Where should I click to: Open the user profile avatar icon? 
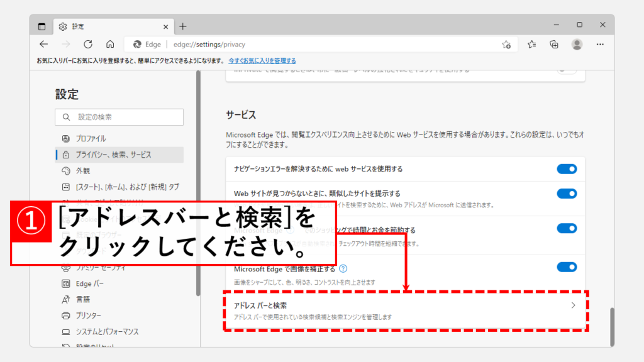click(x=577, y=45)
